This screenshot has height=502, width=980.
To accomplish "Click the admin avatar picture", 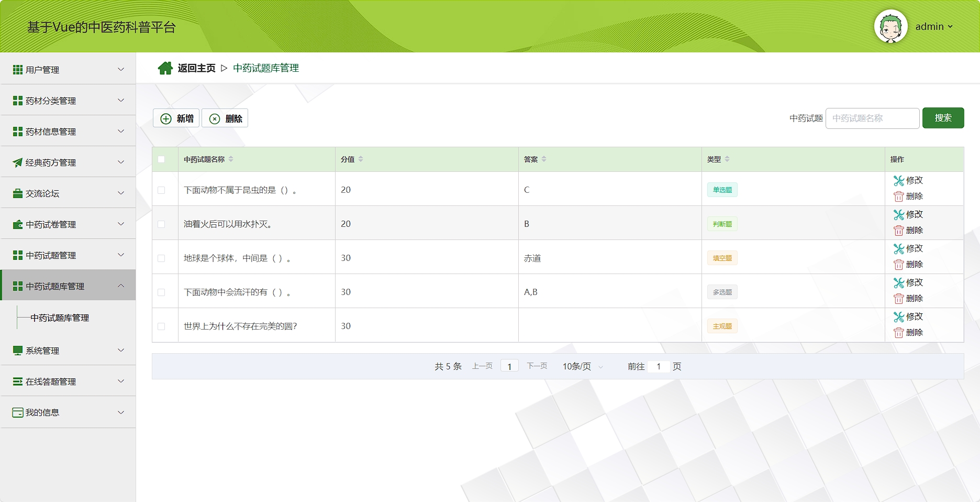I will (x=890, y=26).
